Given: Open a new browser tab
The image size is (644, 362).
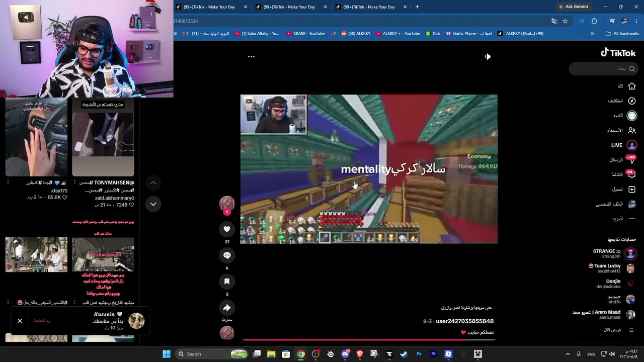Looking at the screenshot, I should (x=417, y=7).
